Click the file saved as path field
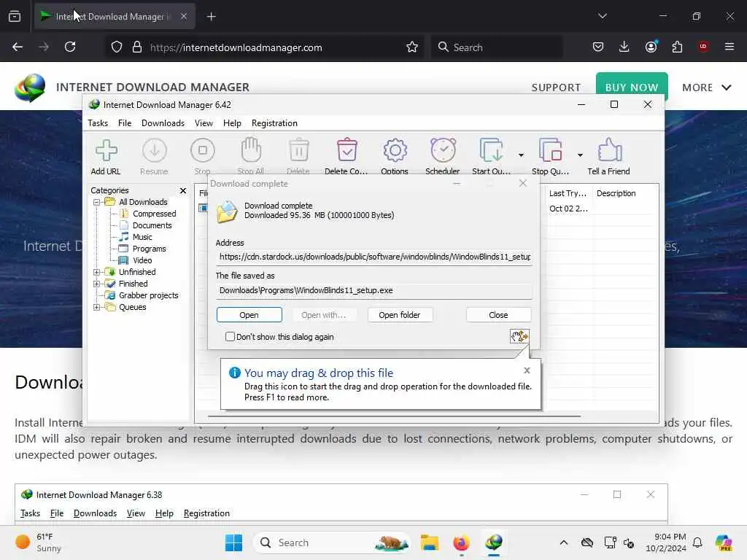 374,290
